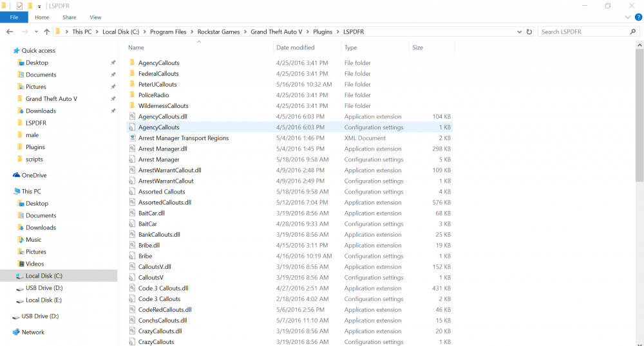Click the FederalCallouts folder icon

coord(132,73)
